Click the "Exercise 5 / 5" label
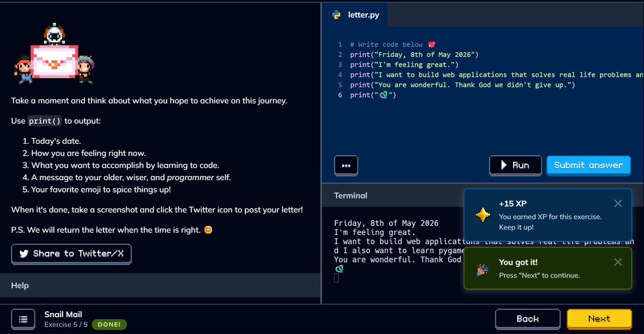644x334 pixels. pos(66,324)
